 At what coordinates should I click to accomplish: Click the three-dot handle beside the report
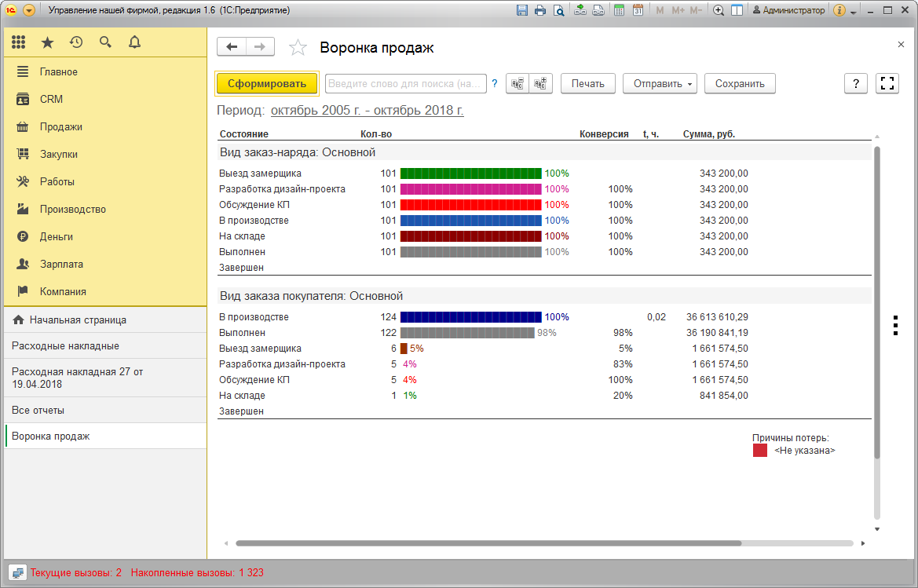pos(896,325)
